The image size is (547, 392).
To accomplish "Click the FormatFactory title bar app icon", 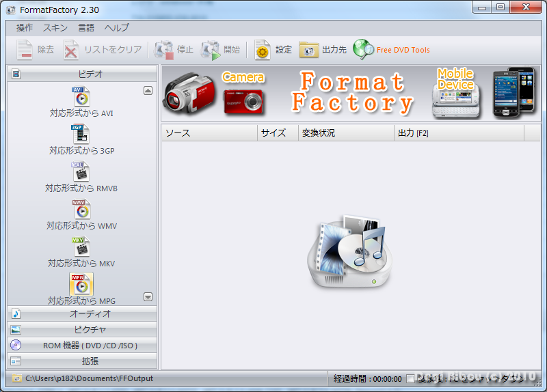I will [11, 10].
